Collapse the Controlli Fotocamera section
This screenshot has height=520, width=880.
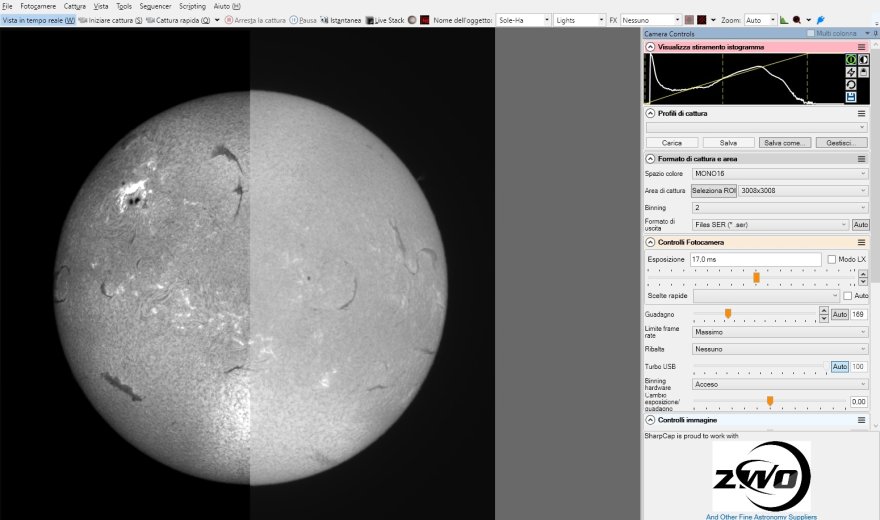651,242
